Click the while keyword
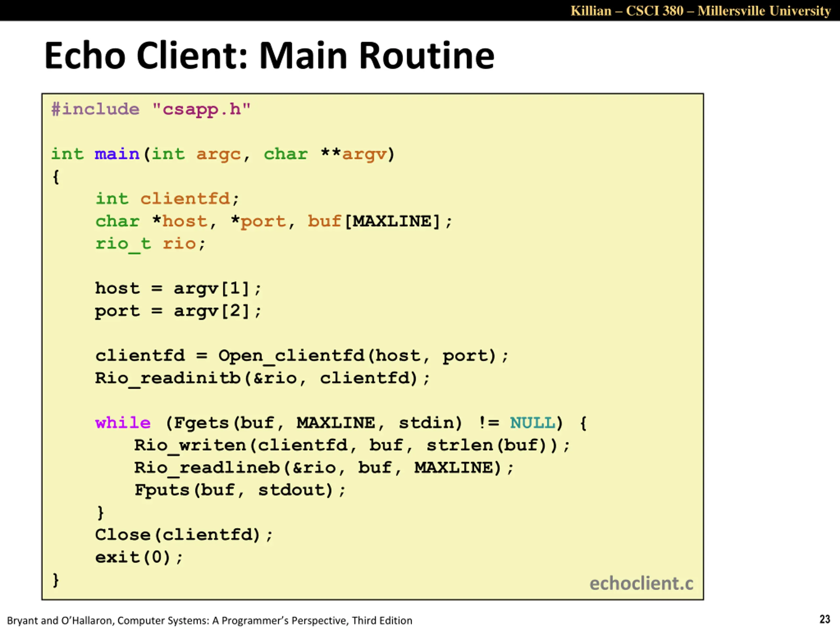The image size is (840, 630). [123, 423]
